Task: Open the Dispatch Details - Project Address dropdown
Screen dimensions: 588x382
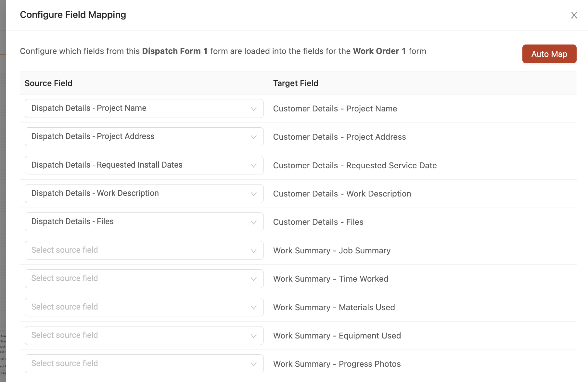Action: [144, 137]
